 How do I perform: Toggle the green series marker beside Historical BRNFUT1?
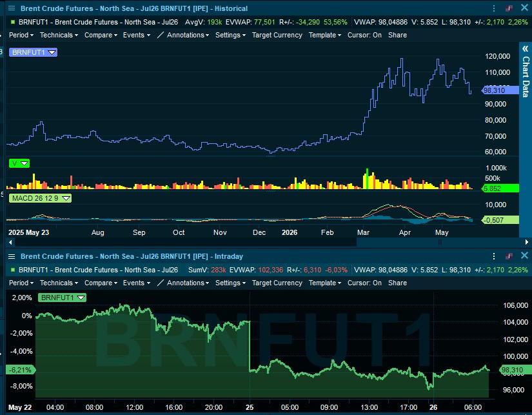point(13,22)
